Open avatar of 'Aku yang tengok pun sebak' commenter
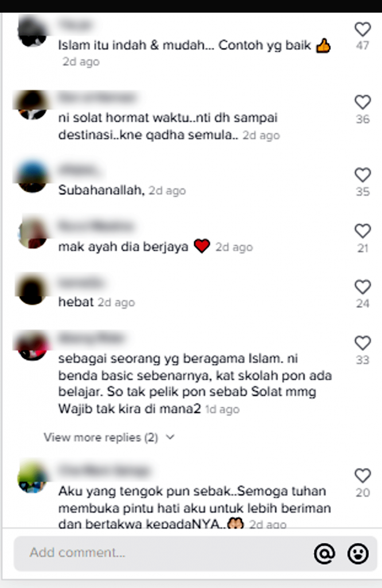The height and width of the screenshot is (588, 382). pyautogui.click(x=32, y=478)
